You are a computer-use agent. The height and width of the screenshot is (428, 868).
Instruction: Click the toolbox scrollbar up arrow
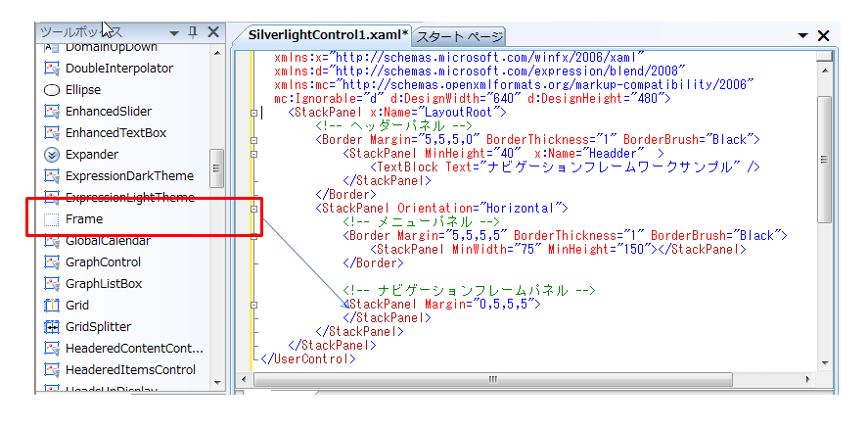tap(216, 54)
